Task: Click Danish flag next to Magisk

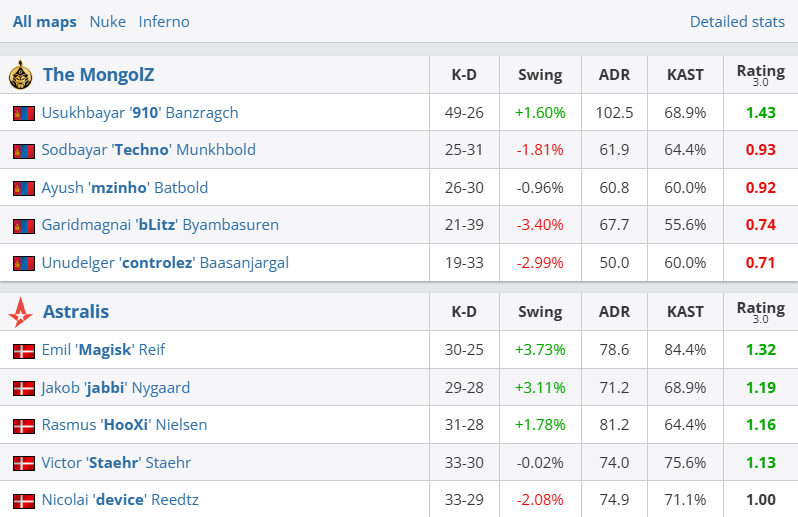Action: [24, 351]
